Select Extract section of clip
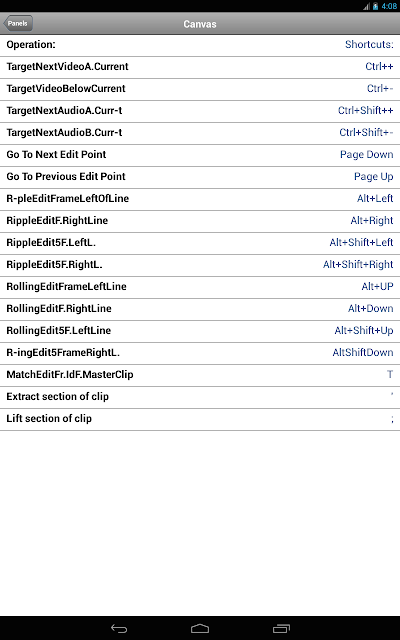 pyautogui.click(x=200, y=397)
